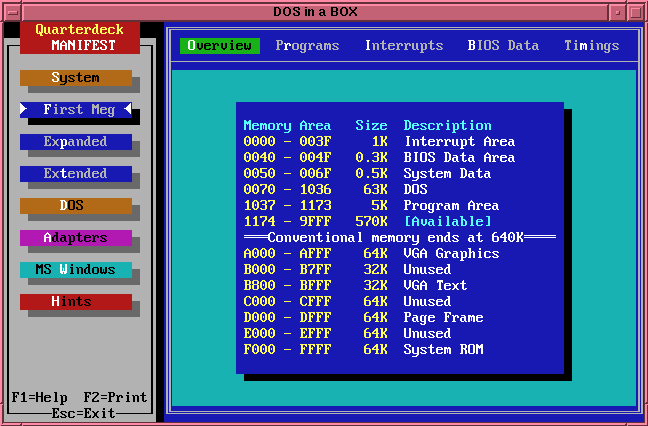Select the VGA Text row
Viewport: 648px width, 426px height.
[355, 286]
